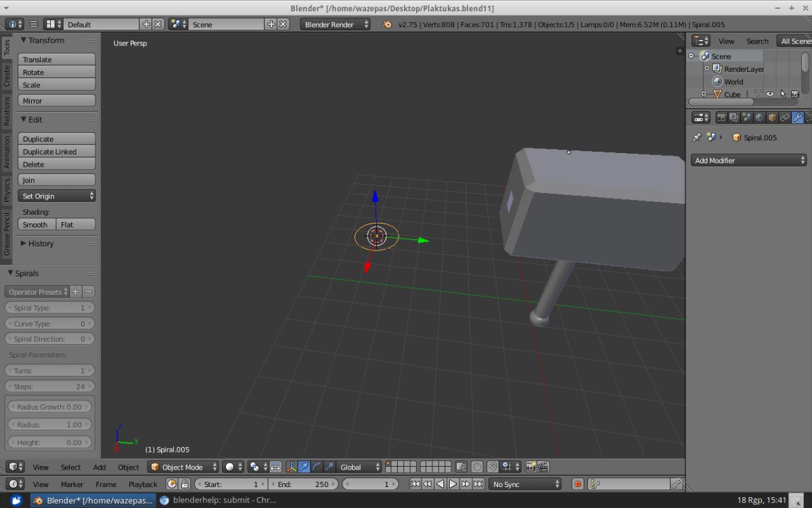
Task: Open the Physics tab in tool shelf
Action: pos(7,190)
